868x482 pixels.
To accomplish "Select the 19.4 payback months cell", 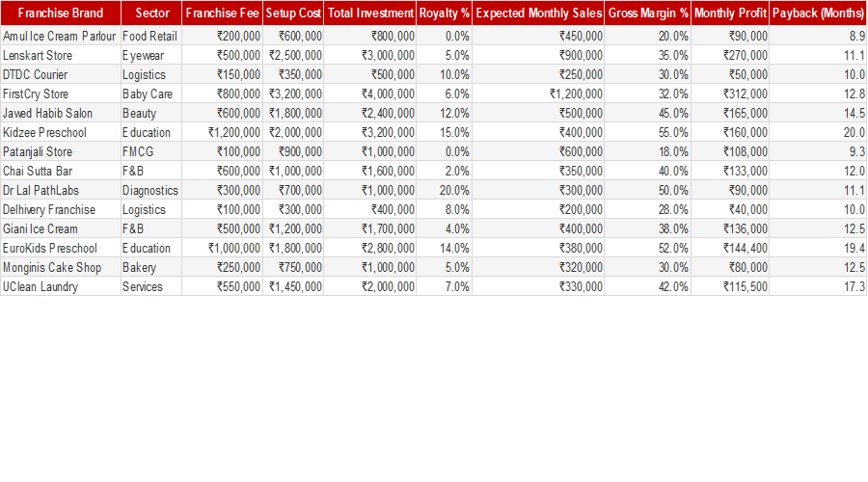I will point(818,249).
